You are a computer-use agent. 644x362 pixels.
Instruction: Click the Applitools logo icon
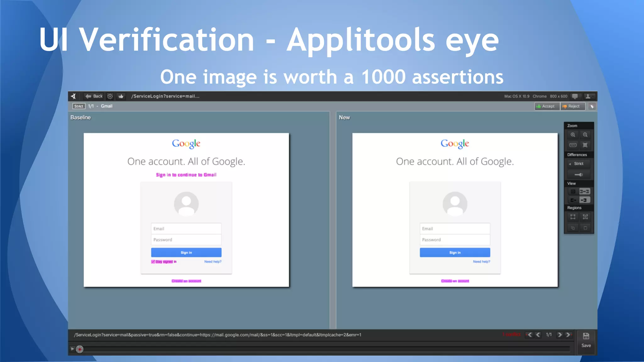coord(73,96)
